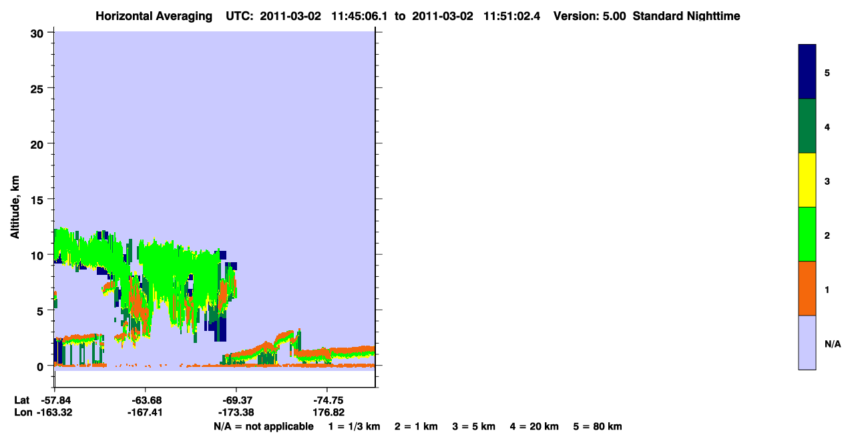
Task: Click the number 3 beside the colorbar
Action: click(827, 181)
